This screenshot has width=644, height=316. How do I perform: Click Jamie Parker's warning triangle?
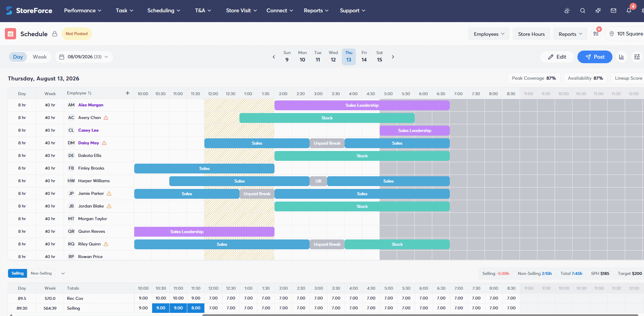(109, 193)
